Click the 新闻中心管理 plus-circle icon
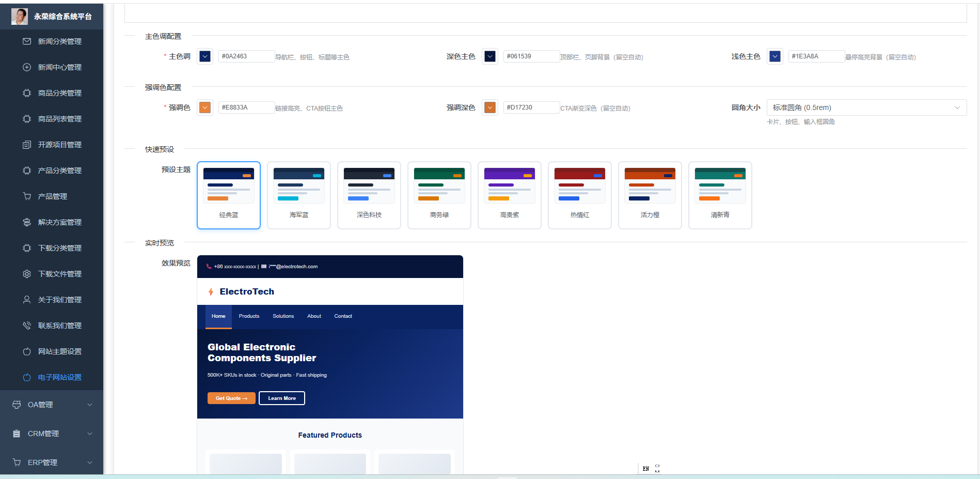This screenshot has height=479, width=980. (x=27, y=67)
